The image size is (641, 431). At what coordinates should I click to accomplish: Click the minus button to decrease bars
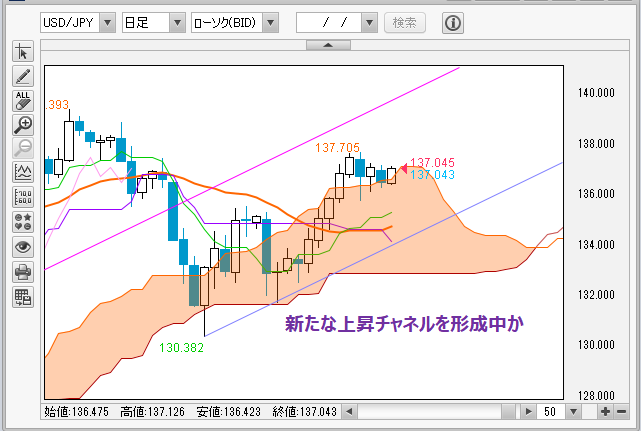(621, 411)
